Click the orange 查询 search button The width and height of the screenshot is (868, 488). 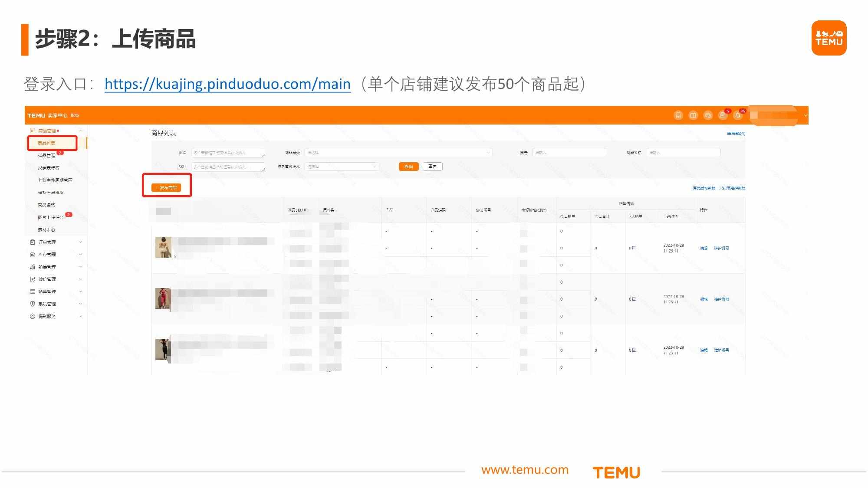point(408,167)
